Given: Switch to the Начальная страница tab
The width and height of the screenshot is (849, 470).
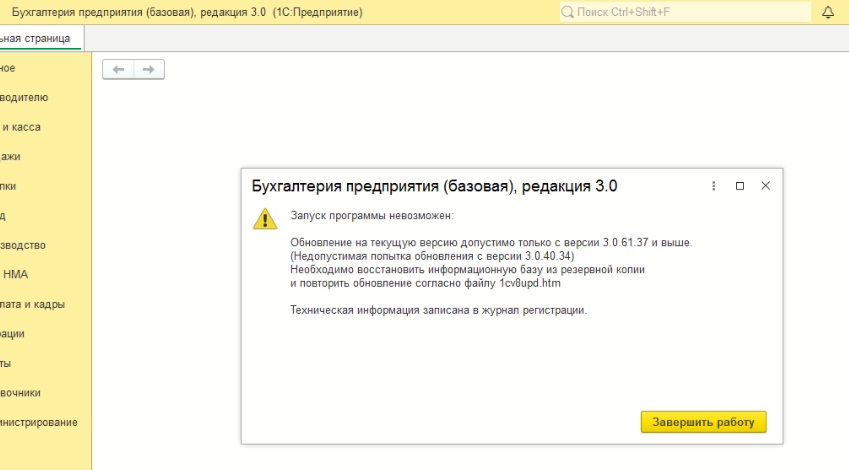Looking at the screenshot, I should click(38, 38).
